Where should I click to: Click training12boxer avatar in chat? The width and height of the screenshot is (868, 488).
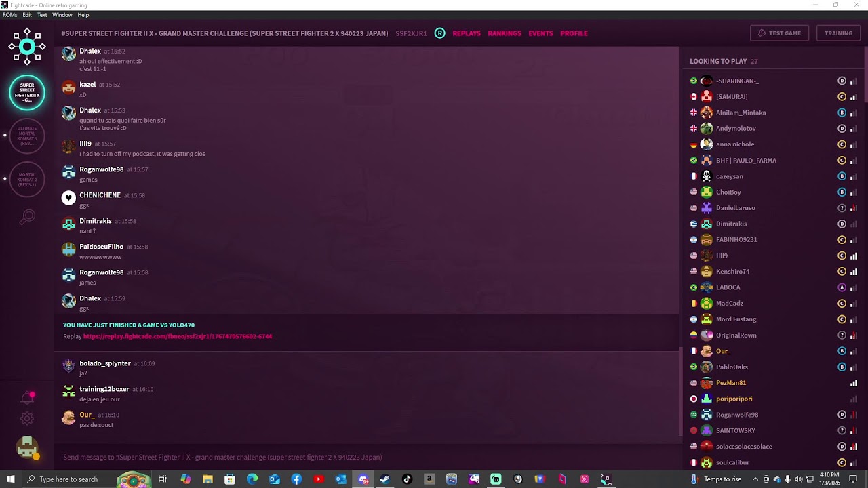(68, 392)
